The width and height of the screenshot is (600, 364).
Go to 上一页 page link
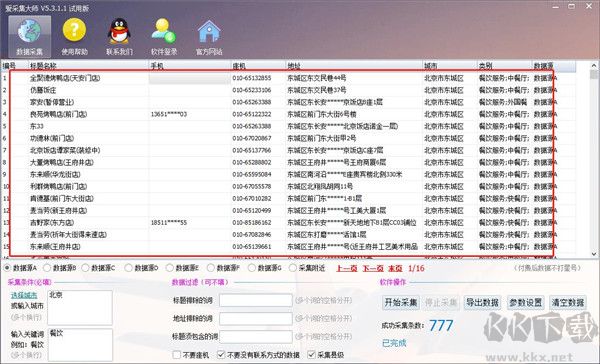[347, 268]
